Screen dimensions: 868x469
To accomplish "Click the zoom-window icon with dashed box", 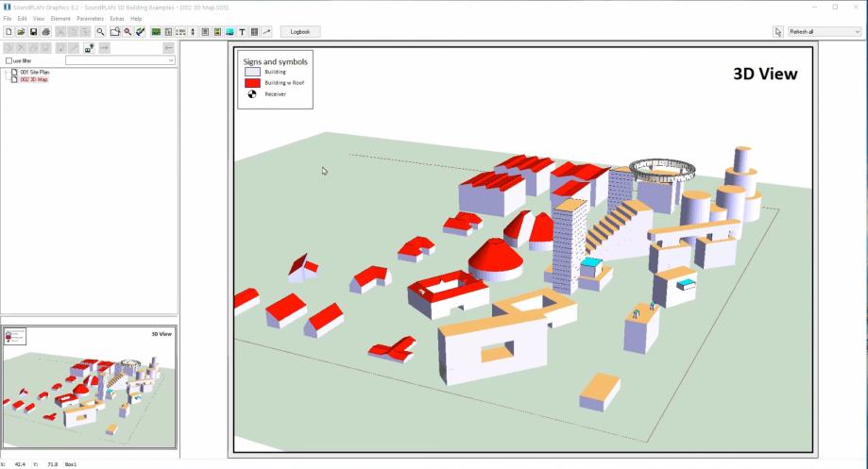I will (114, 32).
